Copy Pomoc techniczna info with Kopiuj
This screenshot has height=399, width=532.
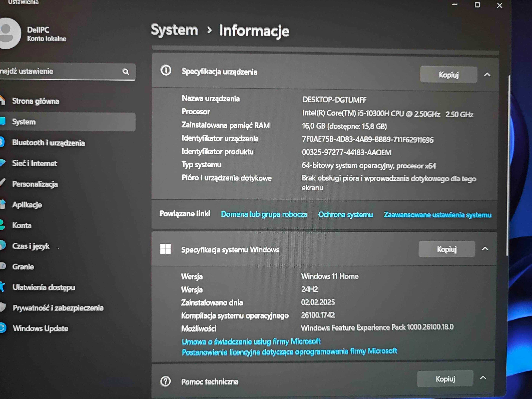(445, 379)
